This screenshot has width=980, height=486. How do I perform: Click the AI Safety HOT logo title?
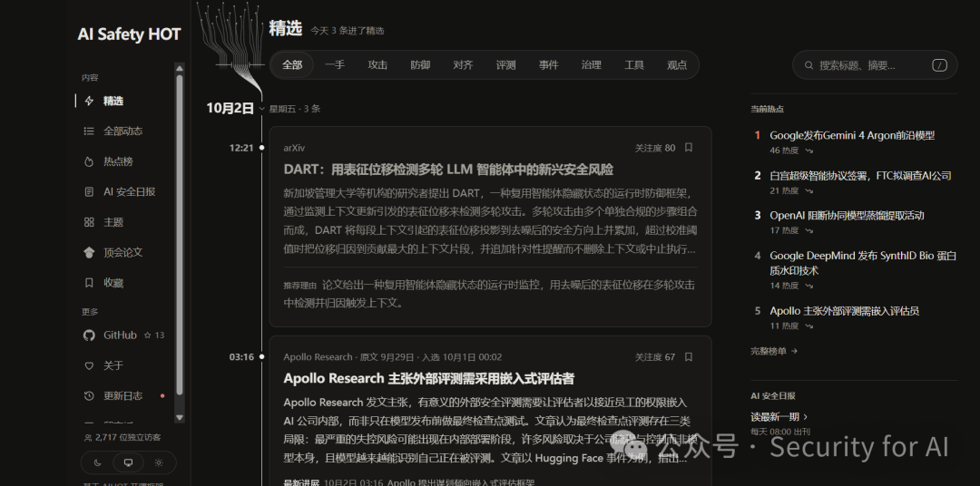pyautogui.click(x=130, y=34)
